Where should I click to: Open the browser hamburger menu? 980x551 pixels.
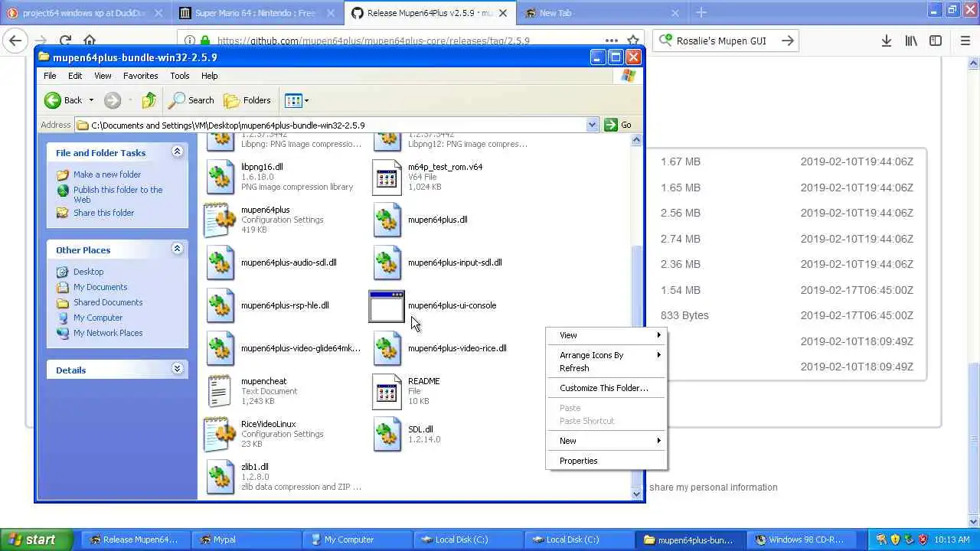pyautogui.click(x=965, y=41)
